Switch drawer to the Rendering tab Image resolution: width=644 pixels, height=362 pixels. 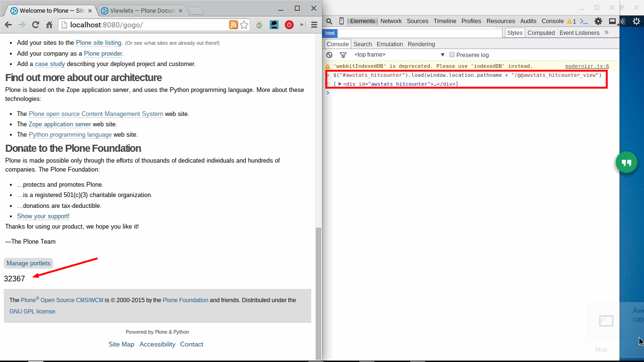pyautogui.click(x=421, y=44)
